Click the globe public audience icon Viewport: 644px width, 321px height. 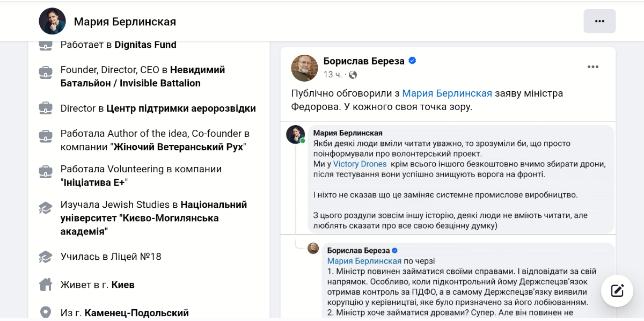(353, 75)
